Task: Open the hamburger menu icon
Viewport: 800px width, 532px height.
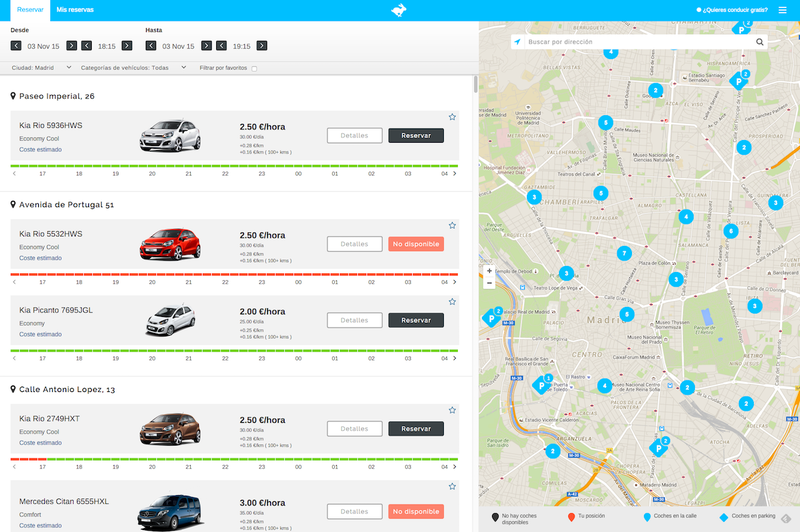Action: coord(782,10)
